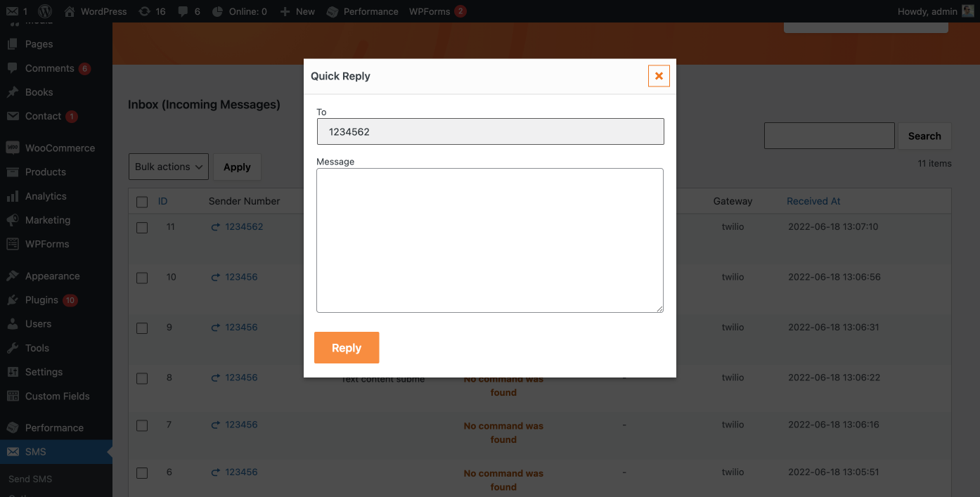Click the 11 items count
This screenshot has height=497, width=980.
coord(934,163)
